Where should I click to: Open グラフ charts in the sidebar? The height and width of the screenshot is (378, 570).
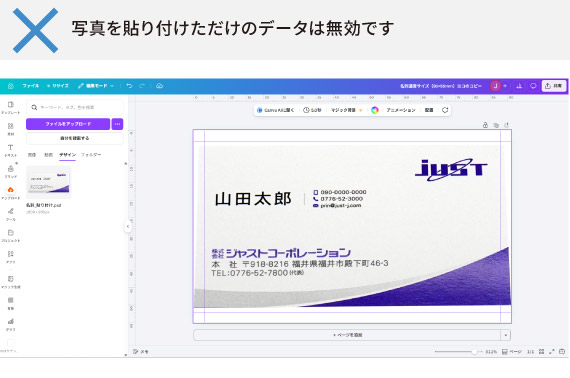click(11, 325)
